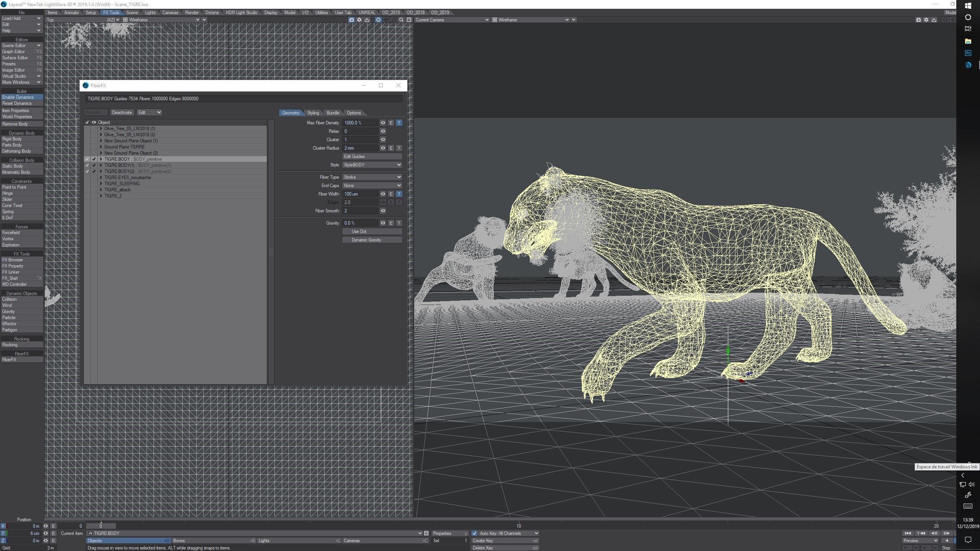Screen dimensions: 980x551
Task: Toggle active checkmark for TIGRE:BODY(2)
Action: pyautogui.click(x=87, y=171)
